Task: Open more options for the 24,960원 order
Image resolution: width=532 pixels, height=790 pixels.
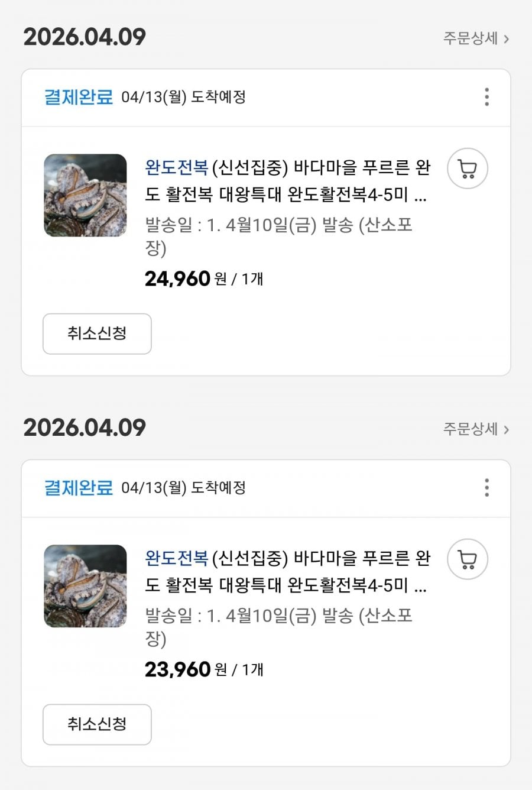Action: pos(486,97)
